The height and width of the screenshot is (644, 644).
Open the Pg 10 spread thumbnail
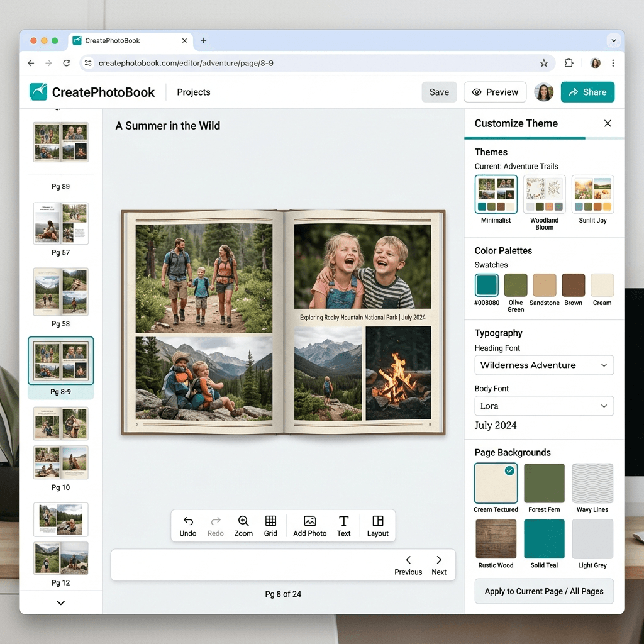click(61, 462)
